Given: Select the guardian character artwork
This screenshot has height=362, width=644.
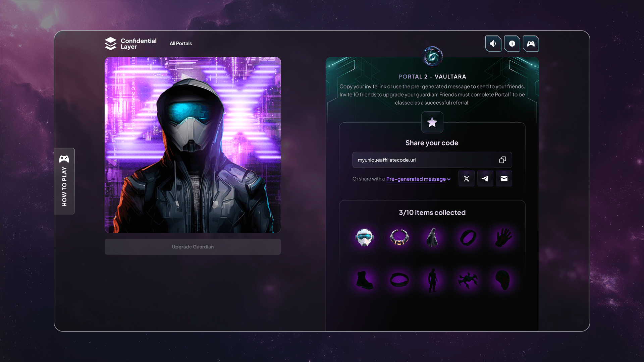Looking at the screenshot, I should pyautogui.click(x=193, y=145).
